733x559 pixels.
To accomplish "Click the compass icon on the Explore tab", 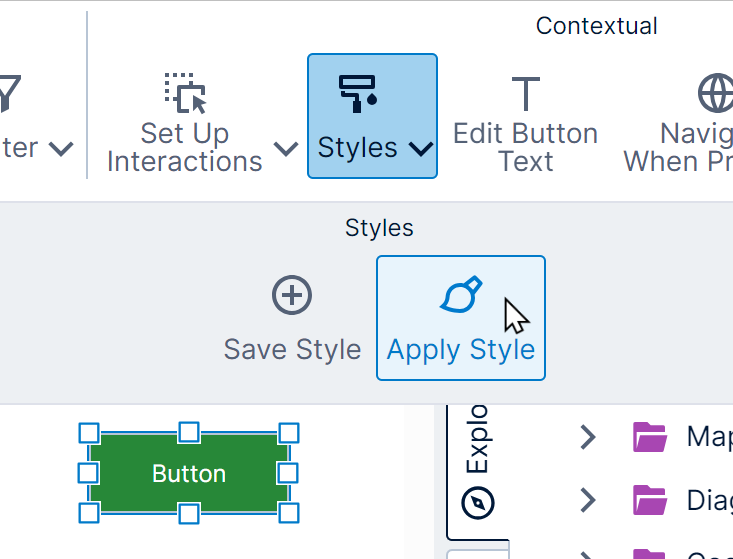I will [x=478, y=501].
